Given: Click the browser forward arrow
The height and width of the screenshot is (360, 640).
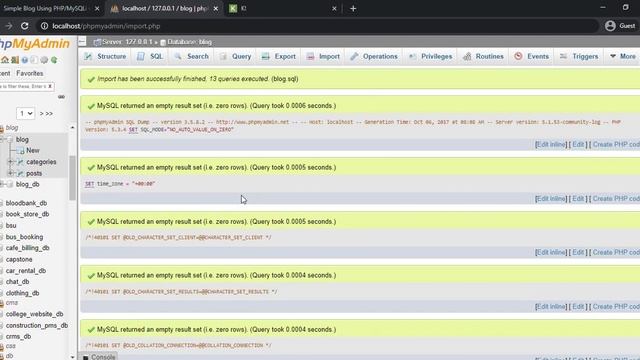Looking at the screenshot, I should (8, 26).
